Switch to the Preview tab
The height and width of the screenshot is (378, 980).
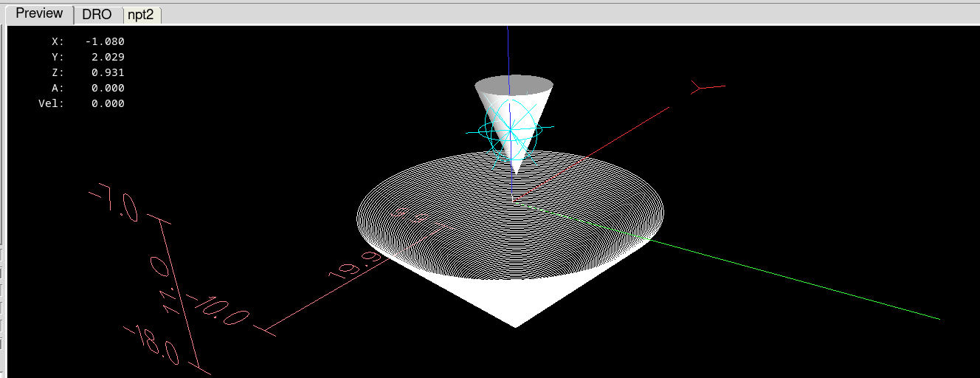pyautogui.click(x=39, y=14)
